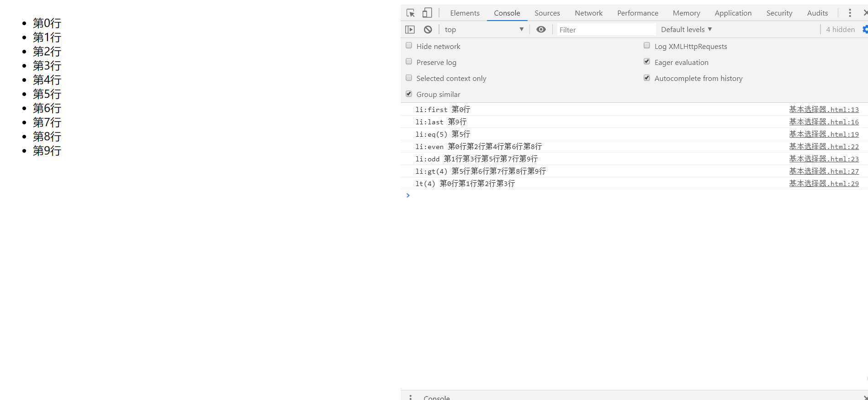This screenshot has width=868, height=400.
Task: Open source link 基本选择器.html:29
Action: 824,184
